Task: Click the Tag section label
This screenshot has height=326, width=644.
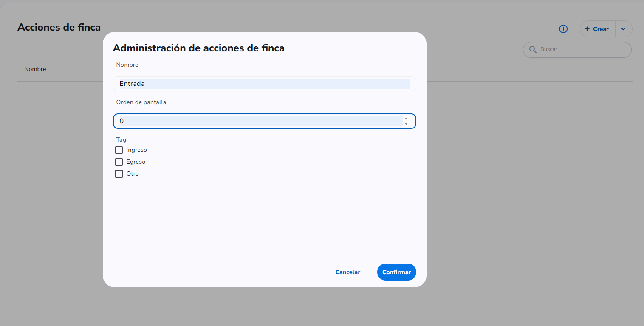Action: 121,139
